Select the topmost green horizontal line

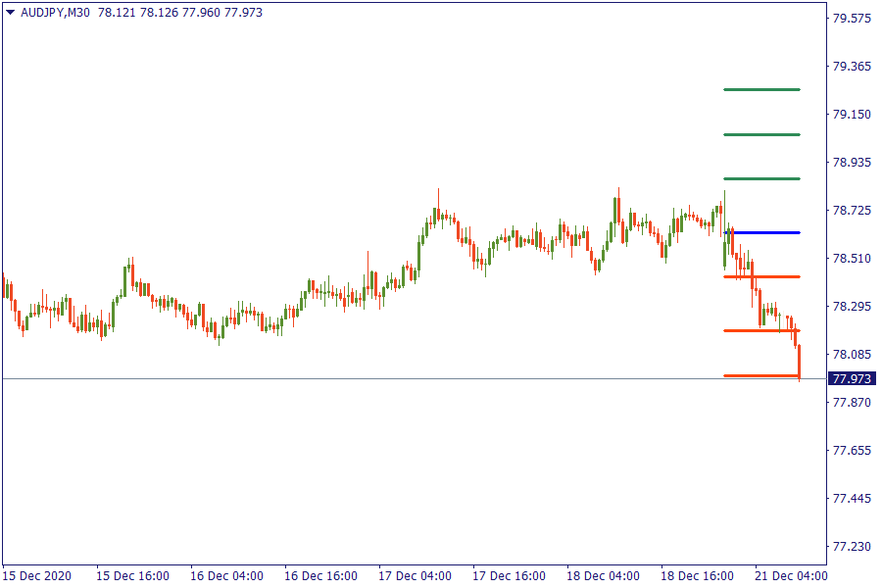[x=761, y=90]
